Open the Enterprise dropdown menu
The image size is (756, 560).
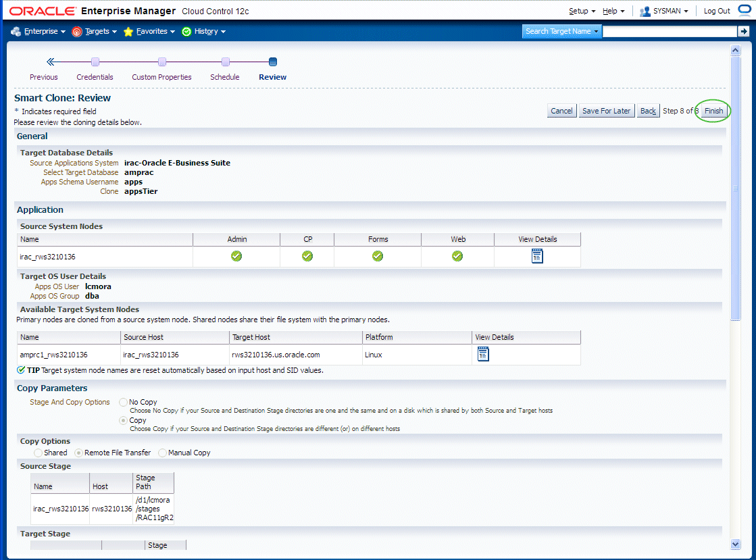tap(45, 31)
